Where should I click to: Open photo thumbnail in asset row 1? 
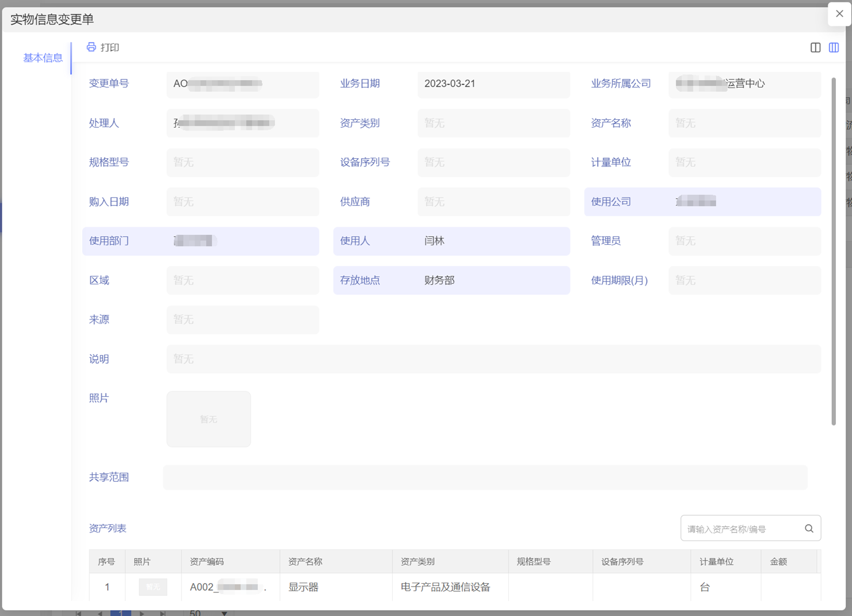[x=153, y=587]
